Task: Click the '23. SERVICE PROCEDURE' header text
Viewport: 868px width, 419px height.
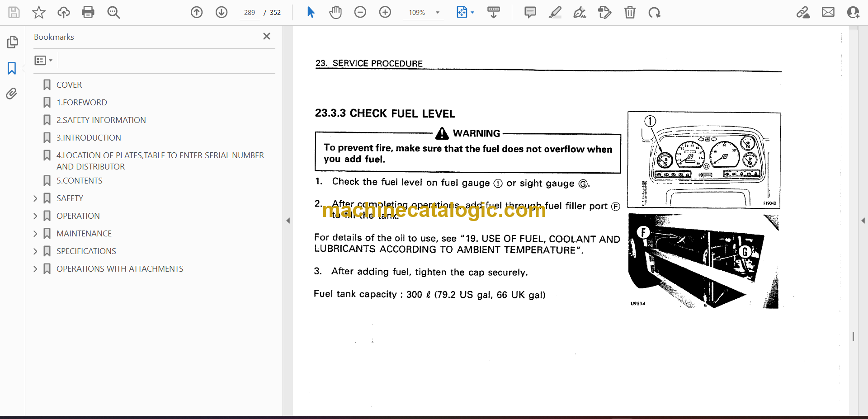Action: (x=369, y=63)
